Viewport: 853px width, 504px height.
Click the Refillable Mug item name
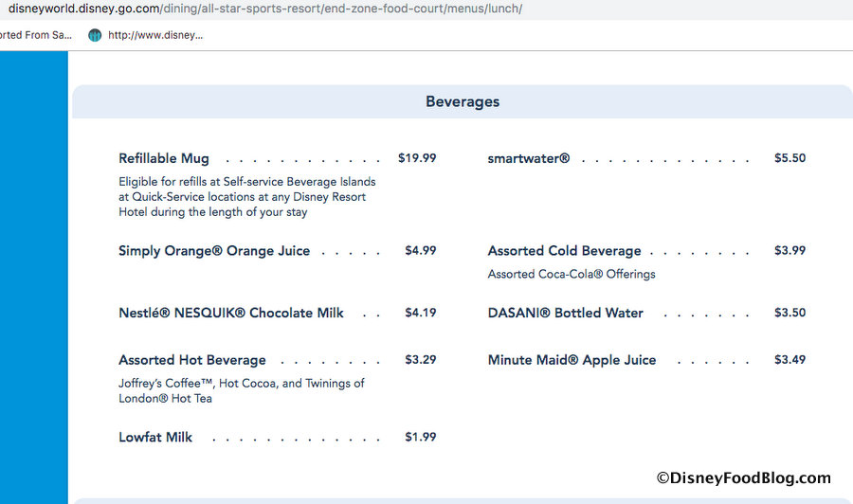coord(164,158)
